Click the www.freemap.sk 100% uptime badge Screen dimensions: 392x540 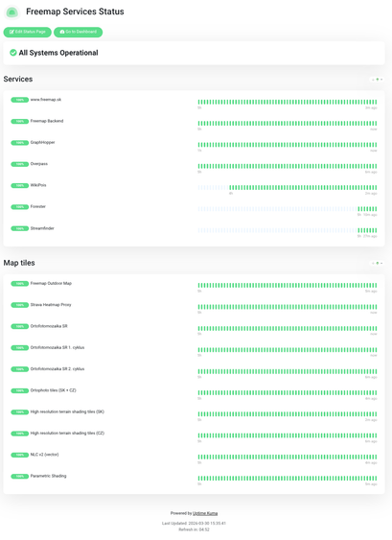19,100
